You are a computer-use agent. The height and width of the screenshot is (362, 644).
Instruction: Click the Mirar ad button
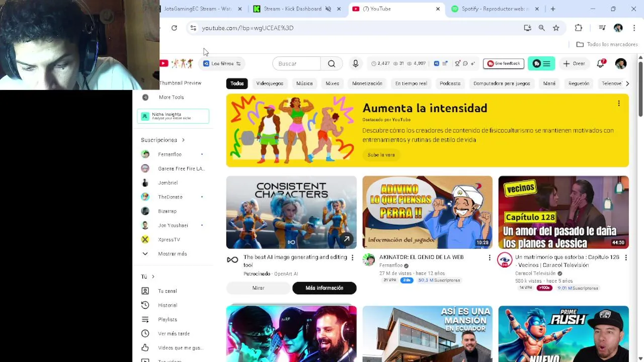click(x=258, y=288)
